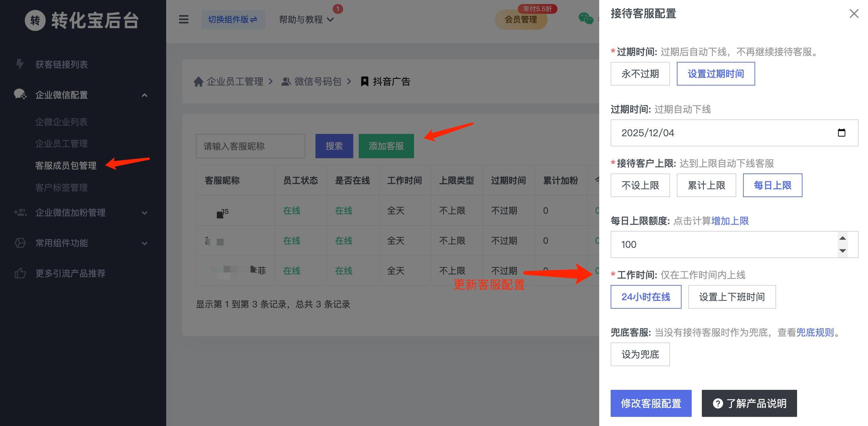Click the 转化宝后台 round logo icon

[x=35, y=21]
